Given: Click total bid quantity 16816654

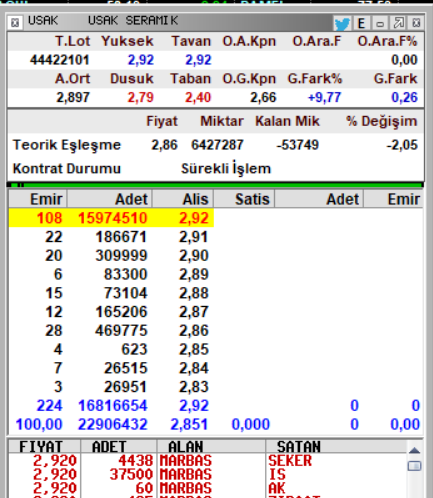Looking at the screenshot, I should click(x=112, y=406).
